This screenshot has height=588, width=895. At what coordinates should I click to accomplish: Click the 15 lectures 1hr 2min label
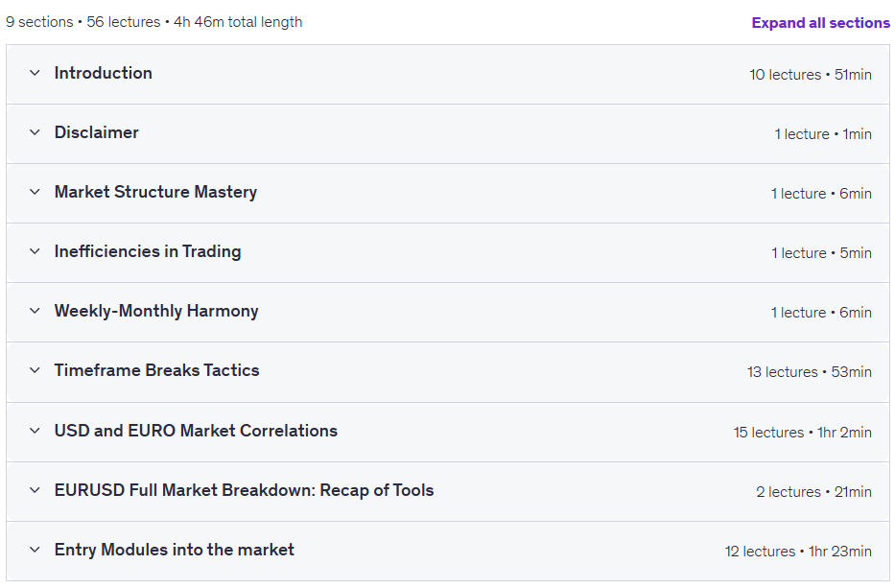803,433
